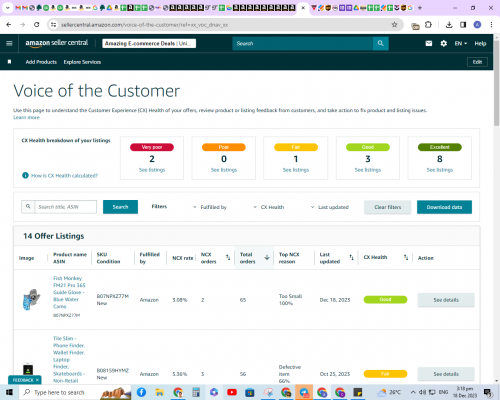The image size is (500, 400).
Task: Open the Sticky Notes taskbar icon
Action: (x=358, y=392)
